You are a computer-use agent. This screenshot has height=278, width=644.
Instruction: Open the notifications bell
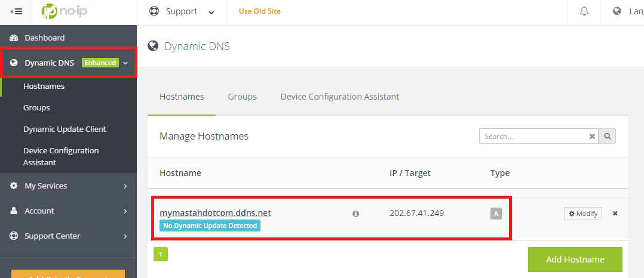coord(584,11)
